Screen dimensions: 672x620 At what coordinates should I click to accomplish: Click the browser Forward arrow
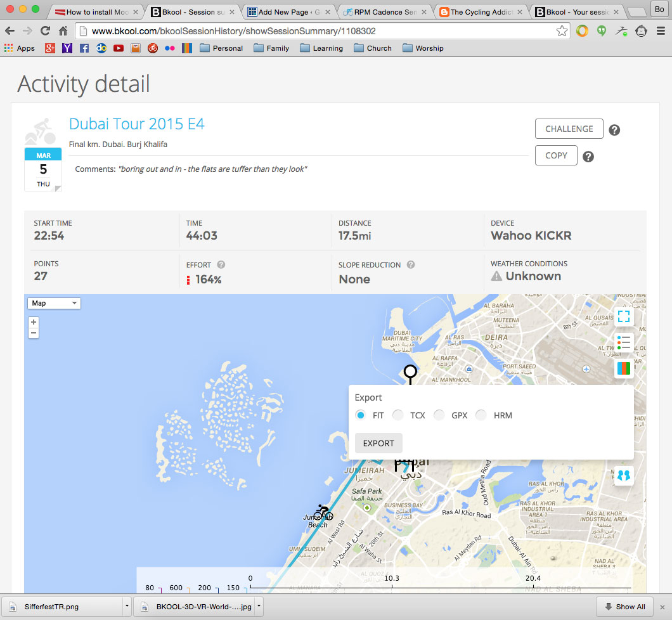point(27,31)
